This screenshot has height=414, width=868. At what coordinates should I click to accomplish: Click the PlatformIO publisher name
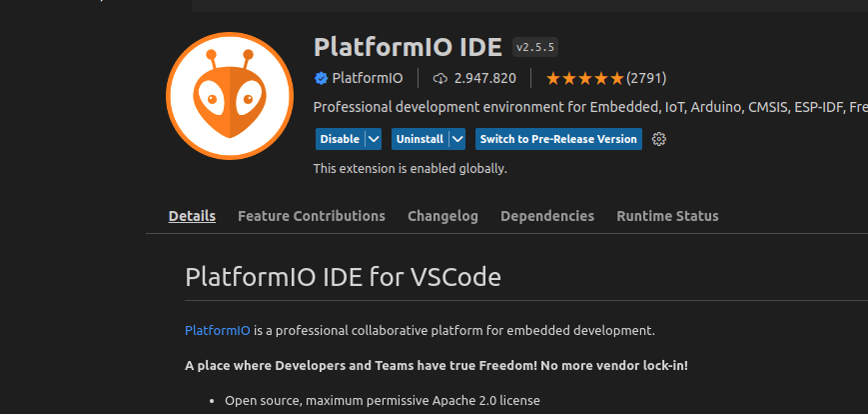coord(369,78)
